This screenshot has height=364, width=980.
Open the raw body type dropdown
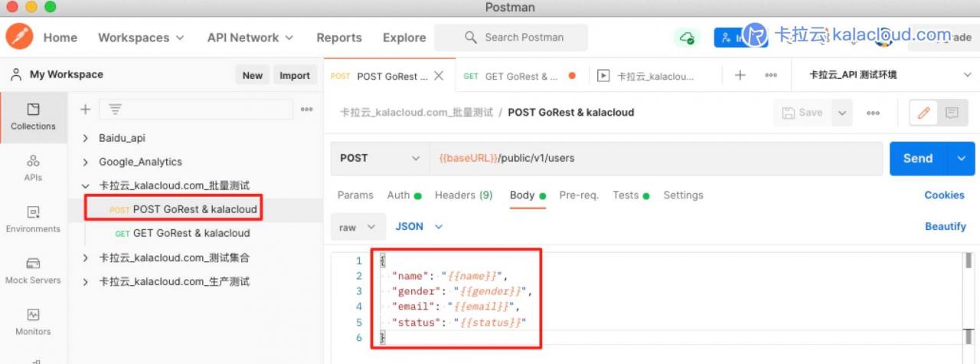[358, 227]
